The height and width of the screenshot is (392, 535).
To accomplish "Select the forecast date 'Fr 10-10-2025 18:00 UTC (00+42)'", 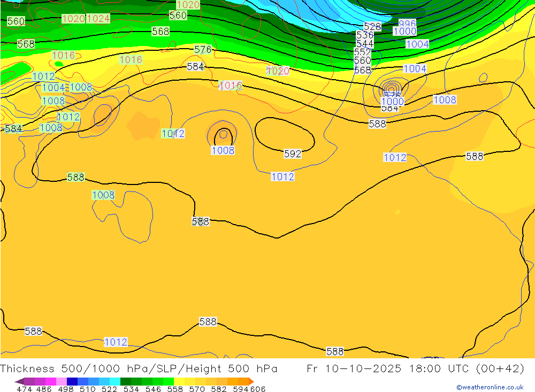I will [x=415, y=369].
